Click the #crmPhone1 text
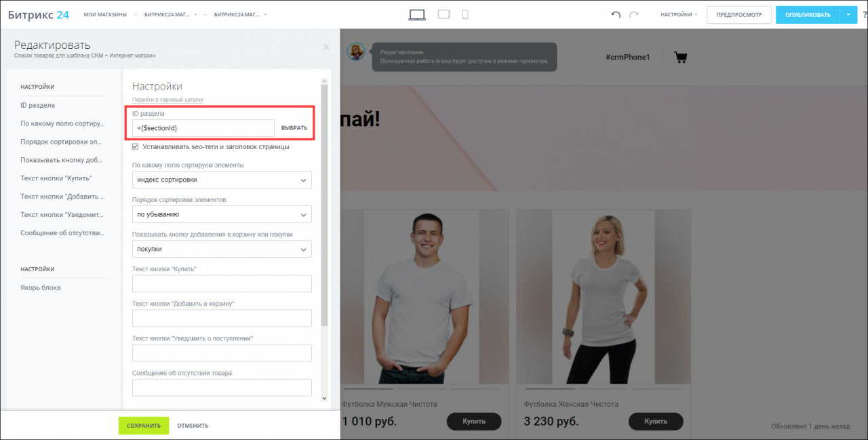 [627, 57]
